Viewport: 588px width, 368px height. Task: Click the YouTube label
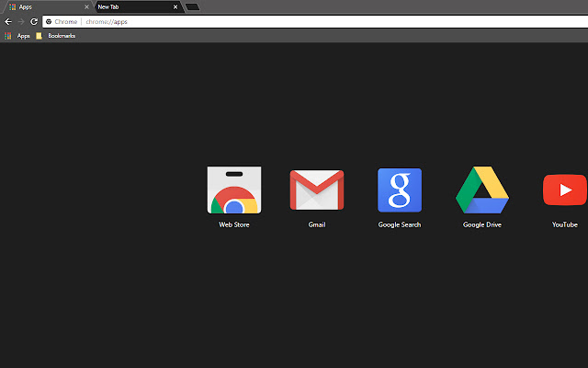[x=565, y=224]
